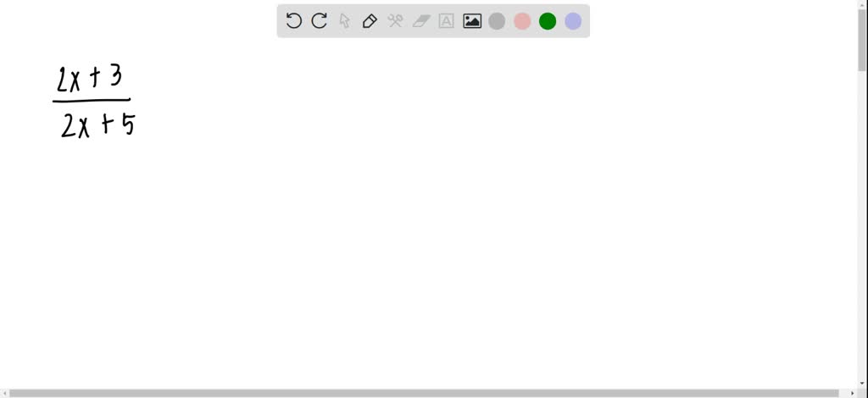This screenshot has width=868, height=398.
Task: Click the vertical scrollbar thumb
Action: click(862, 40)
